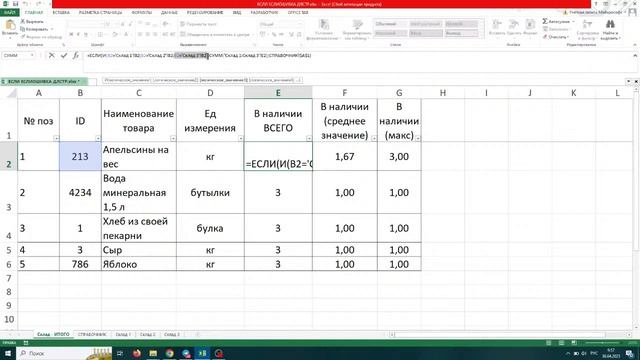This screenshot has width=640, height=360.
Task: Open the СПРАВОЧНИК sheet tab
Action: pos(92,334)
